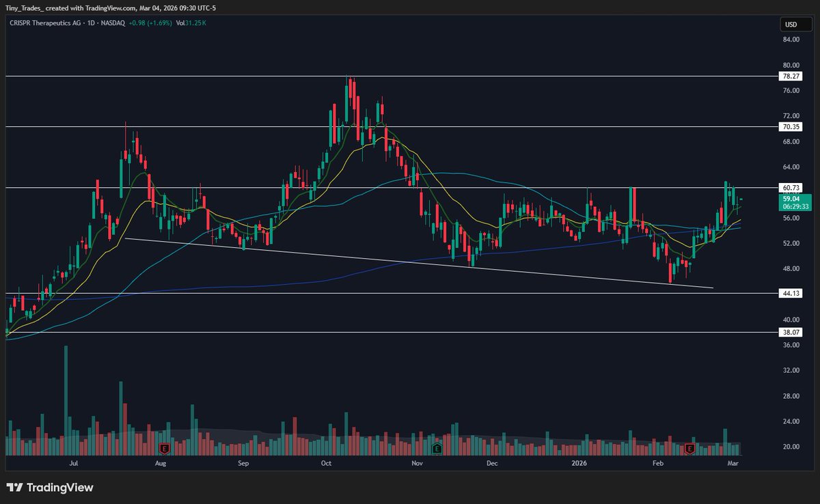
Task: Click the 56.00 price axis label
Action: pyautogui.click(x=791, y=218)
